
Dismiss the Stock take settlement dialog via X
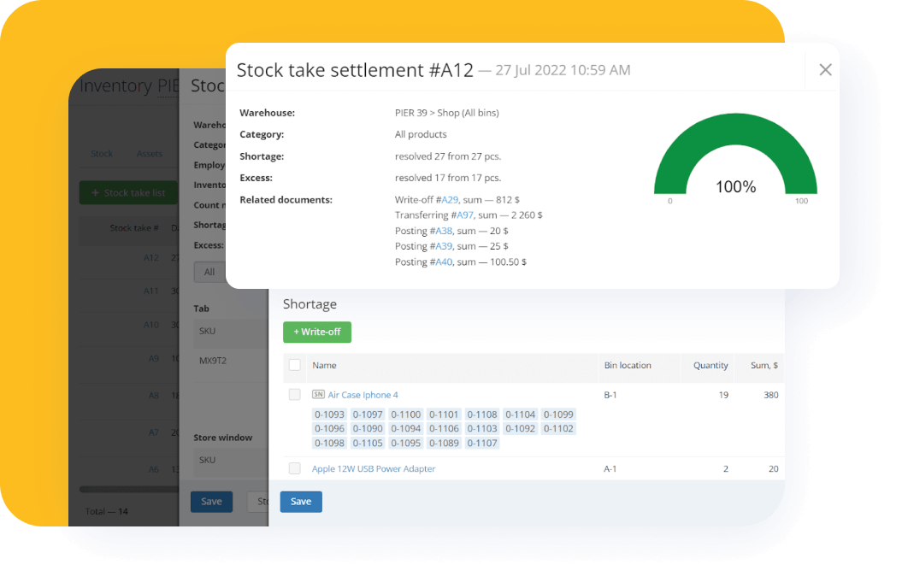click(x=824, y=70)
